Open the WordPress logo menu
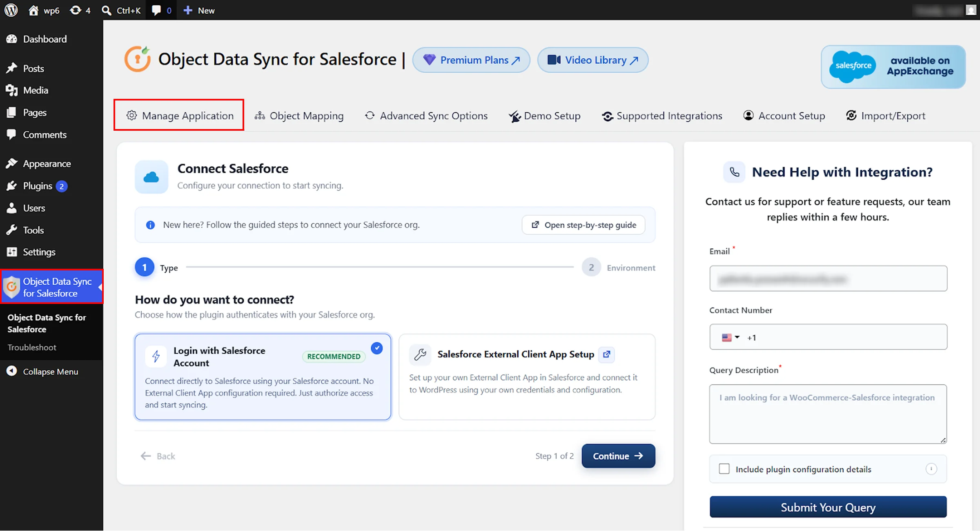 (11, 10)
